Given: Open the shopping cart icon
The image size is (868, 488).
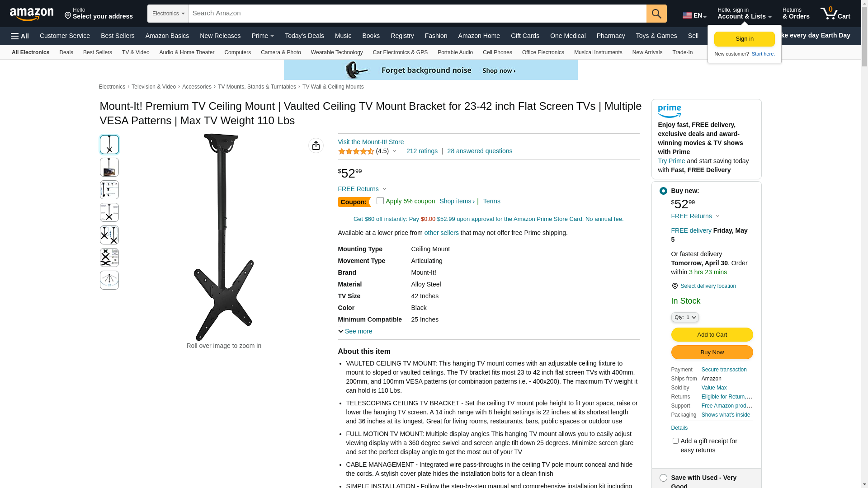Looking at the screenshot, I should pos(835,14).
